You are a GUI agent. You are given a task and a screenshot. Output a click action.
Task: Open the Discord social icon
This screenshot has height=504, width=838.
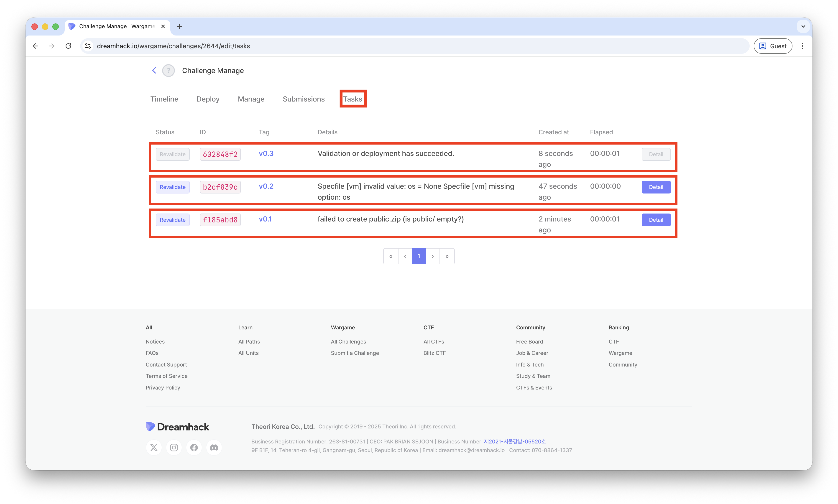click(214, 448)
